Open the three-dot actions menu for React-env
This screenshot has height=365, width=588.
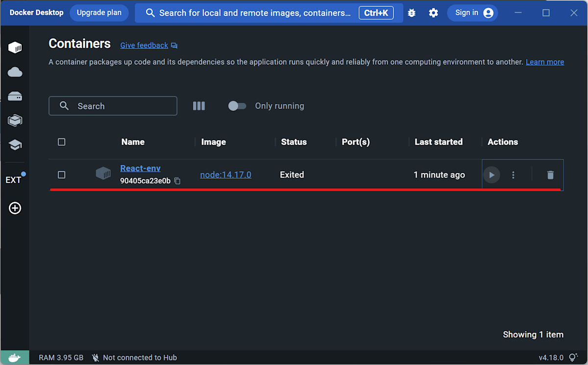tap(513, 175)
